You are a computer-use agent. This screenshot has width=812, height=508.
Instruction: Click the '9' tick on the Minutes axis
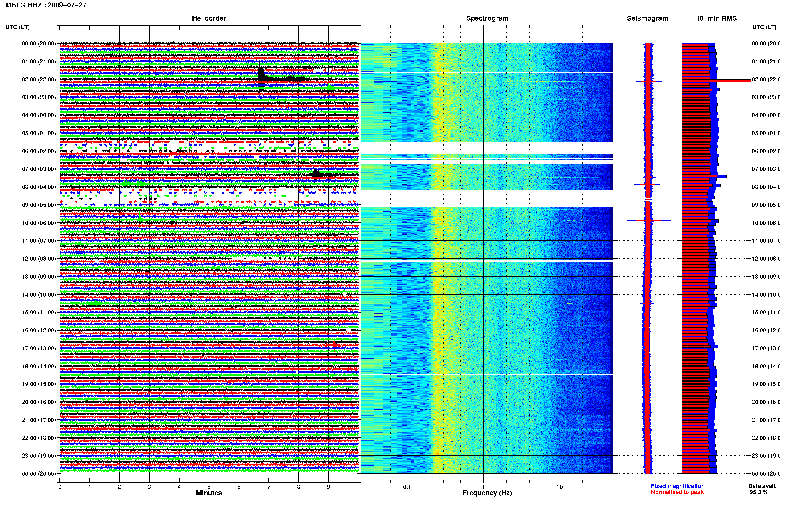(328, 487)
